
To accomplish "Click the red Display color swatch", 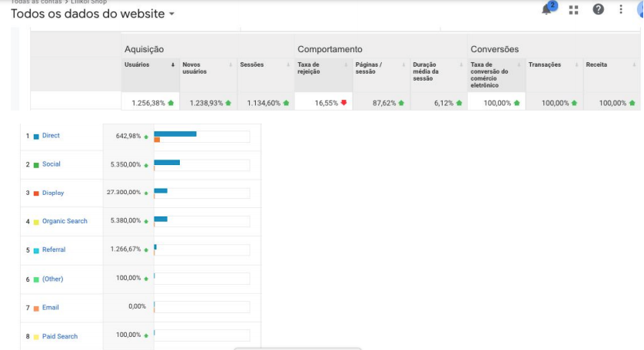I will [x=36, y=193].
